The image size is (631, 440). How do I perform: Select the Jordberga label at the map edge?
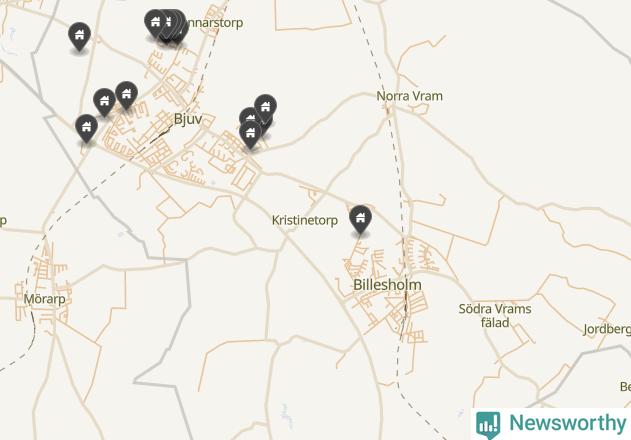(x=607, y=329)
